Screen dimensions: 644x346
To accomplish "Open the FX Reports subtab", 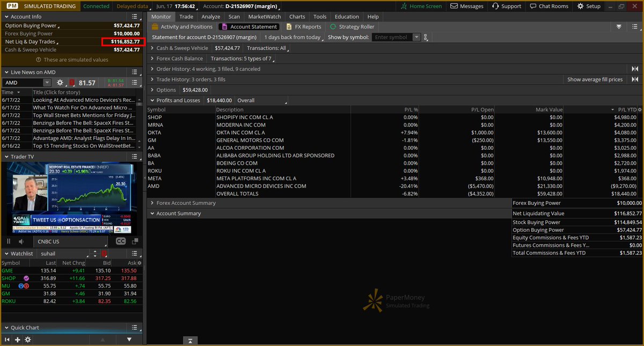I will tap(304, 26).
